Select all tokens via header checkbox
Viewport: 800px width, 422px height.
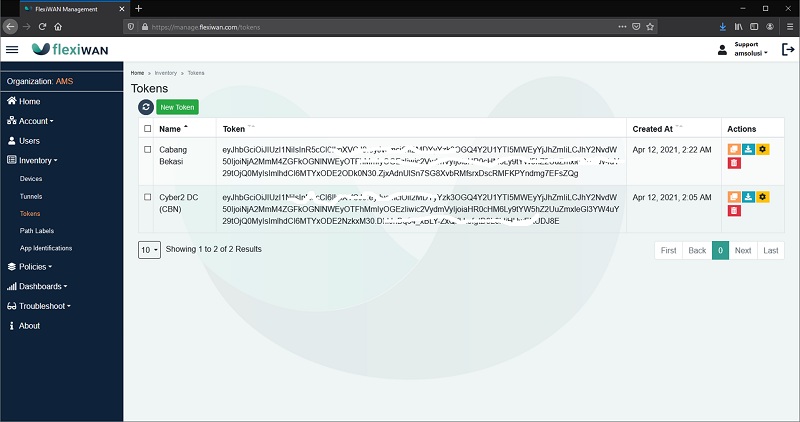click(148, 129)
